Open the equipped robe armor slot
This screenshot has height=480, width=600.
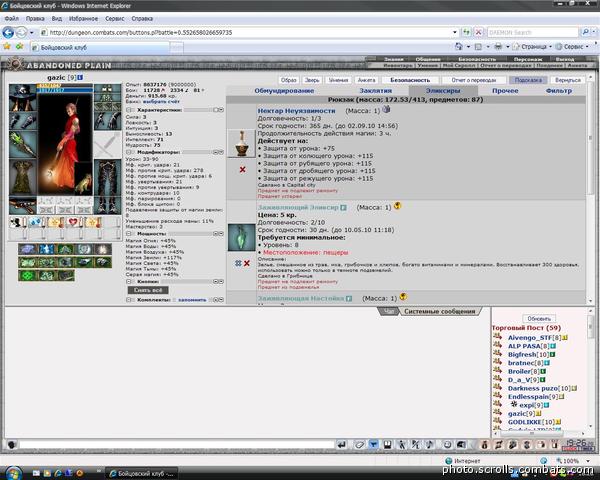(x=23, y=177)
